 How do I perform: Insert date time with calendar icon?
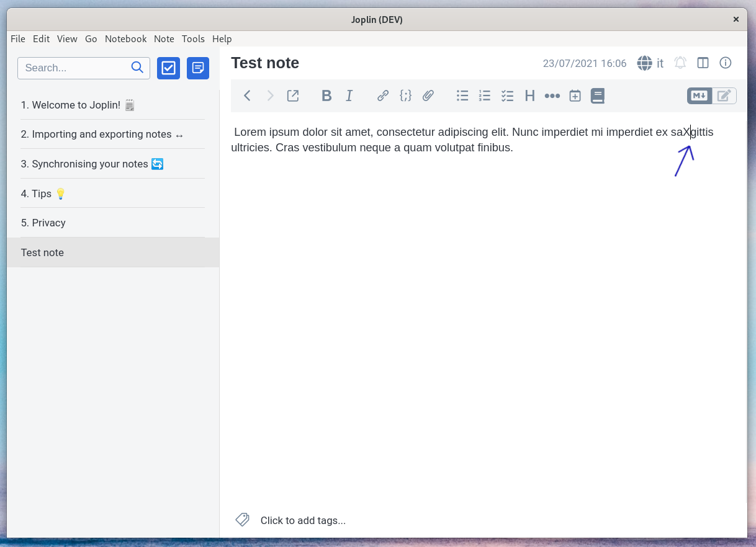575,96
